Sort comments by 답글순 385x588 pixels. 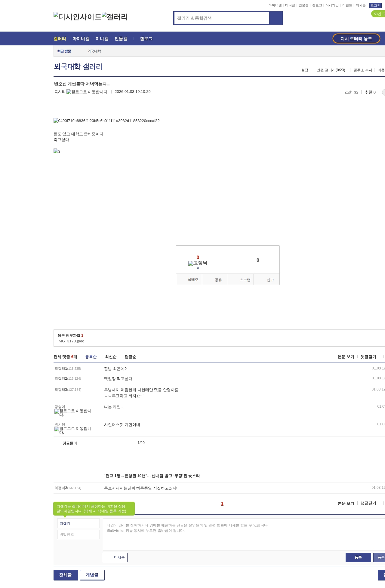point(131,357)
